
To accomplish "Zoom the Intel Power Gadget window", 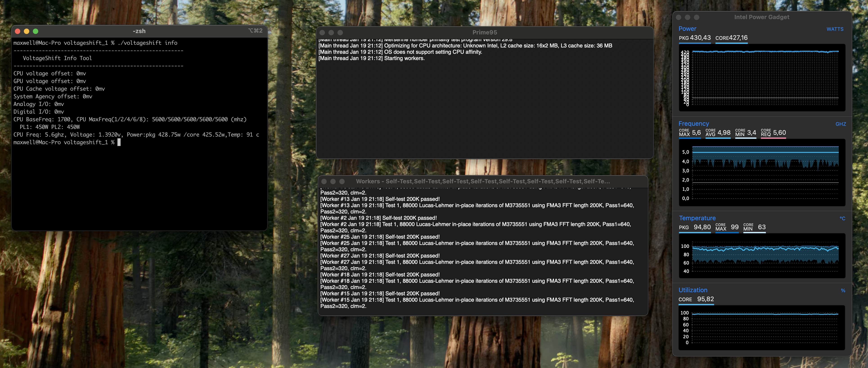I will (x=697, y=17).
